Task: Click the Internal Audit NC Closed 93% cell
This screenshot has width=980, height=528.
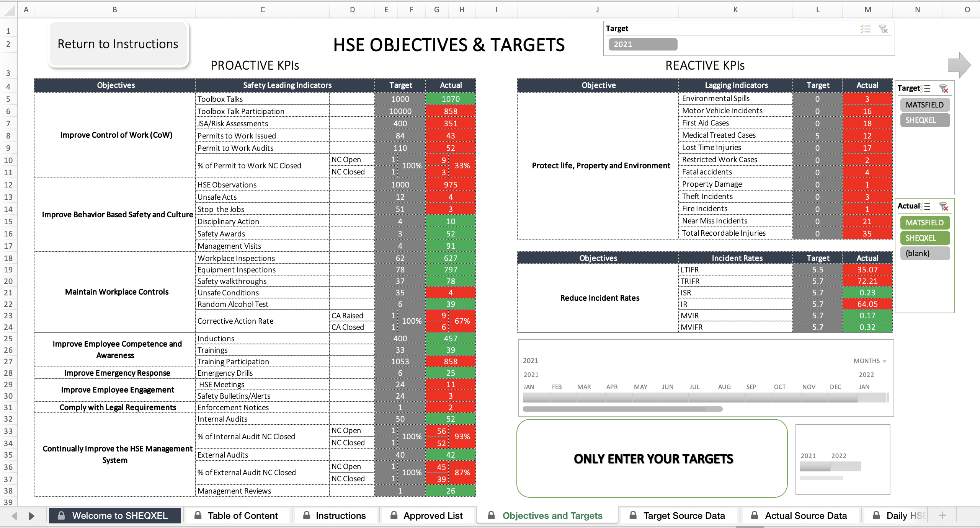Action: coord(462,437)
